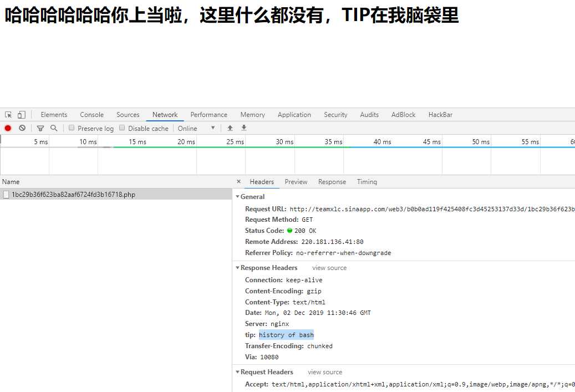Click the text/html content-type value
The width and height of the screenshot is (575, 392).
(x=309, y=302)
